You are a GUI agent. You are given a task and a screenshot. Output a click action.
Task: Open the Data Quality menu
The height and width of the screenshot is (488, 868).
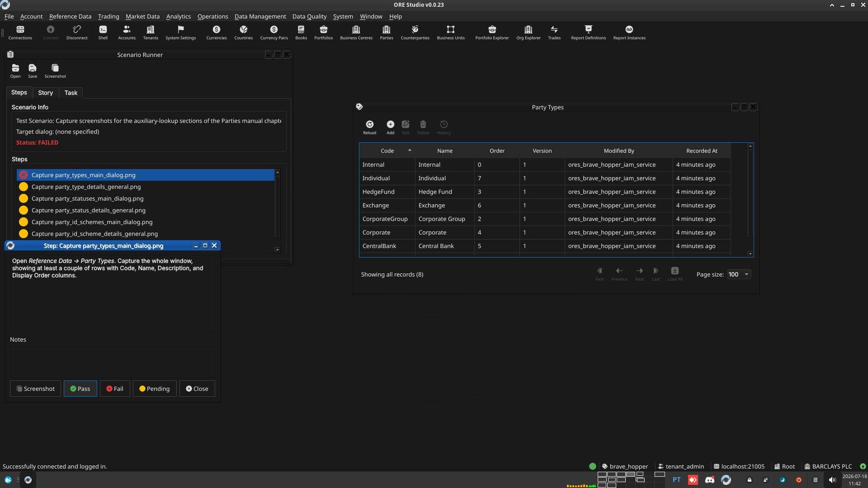[x=309, y=16]
